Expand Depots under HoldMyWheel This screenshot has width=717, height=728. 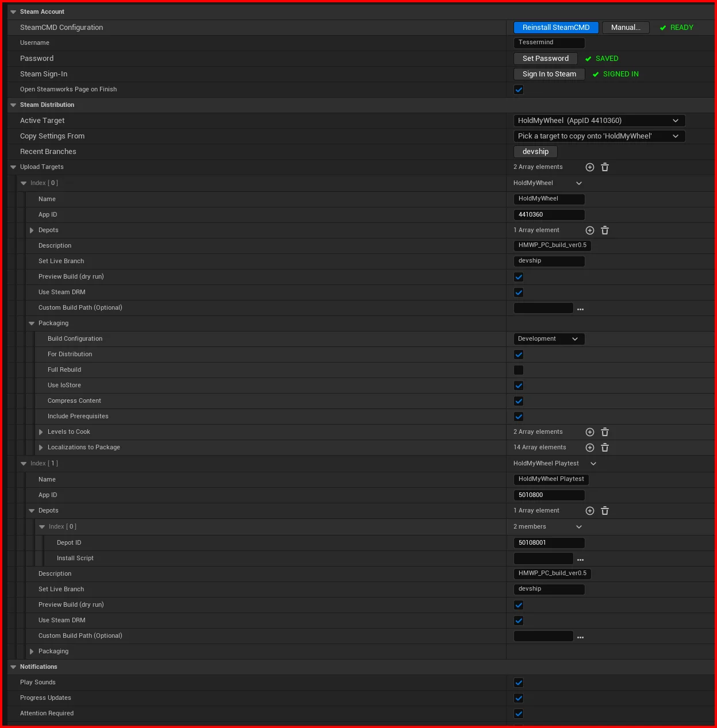pos(32,230)
